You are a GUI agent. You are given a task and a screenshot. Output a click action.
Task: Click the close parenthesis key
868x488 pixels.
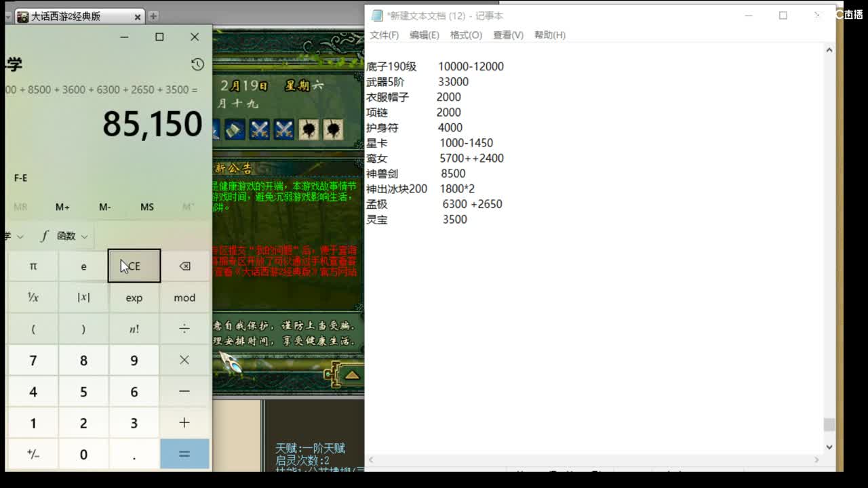point(83,329)
